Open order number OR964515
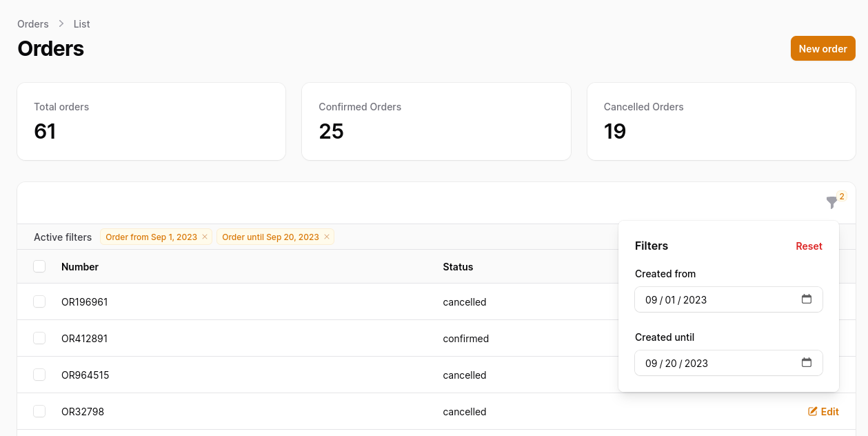This screenshot has width=868, height=436. [x=85, y=375]
